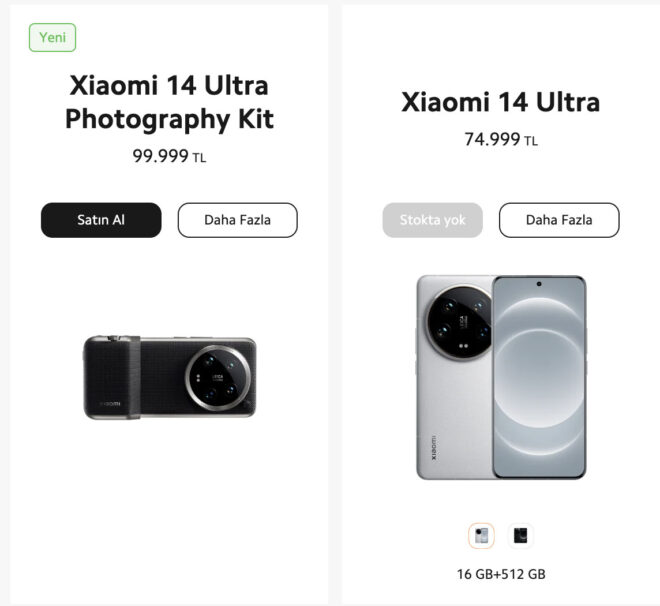Screen dimensions: 660x606
Task: Open the Xiaomi 14 Ultra product title
Action: [x=500, y=102]
